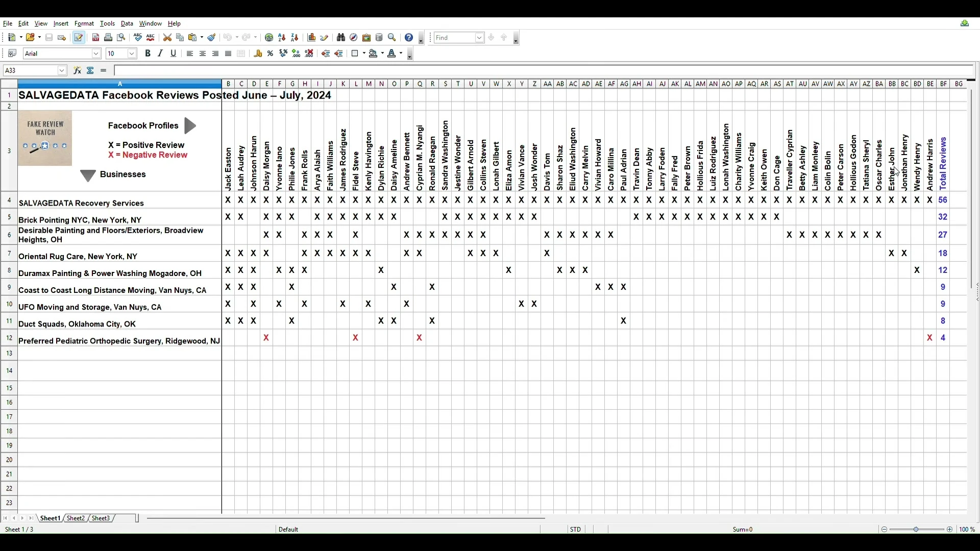980x551 pixels.
Task: Open the Format menu
Action: click(84, 23)
